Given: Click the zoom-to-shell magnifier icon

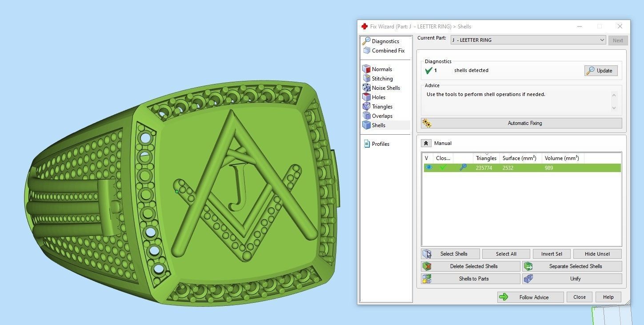Looking at the screenshot, I should pos(463,168).
